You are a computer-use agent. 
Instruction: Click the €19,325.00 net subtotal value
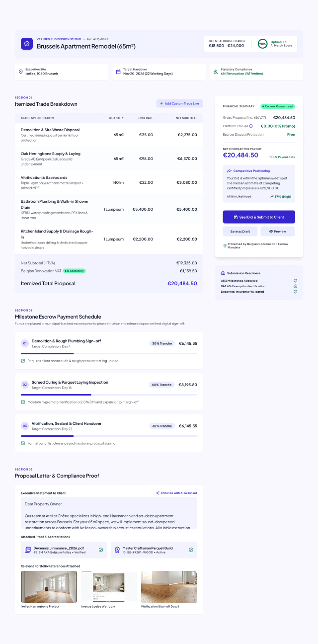tap(187, 262)
